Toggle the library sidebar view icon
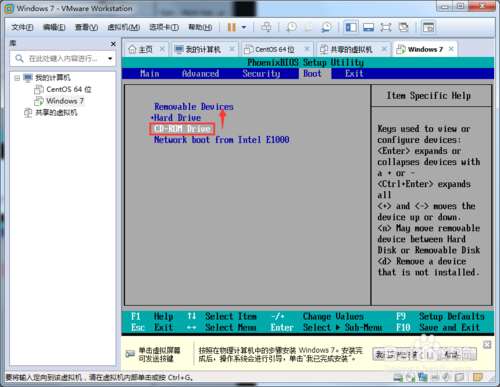Screen dimensions: 500x387 (351, 27)
